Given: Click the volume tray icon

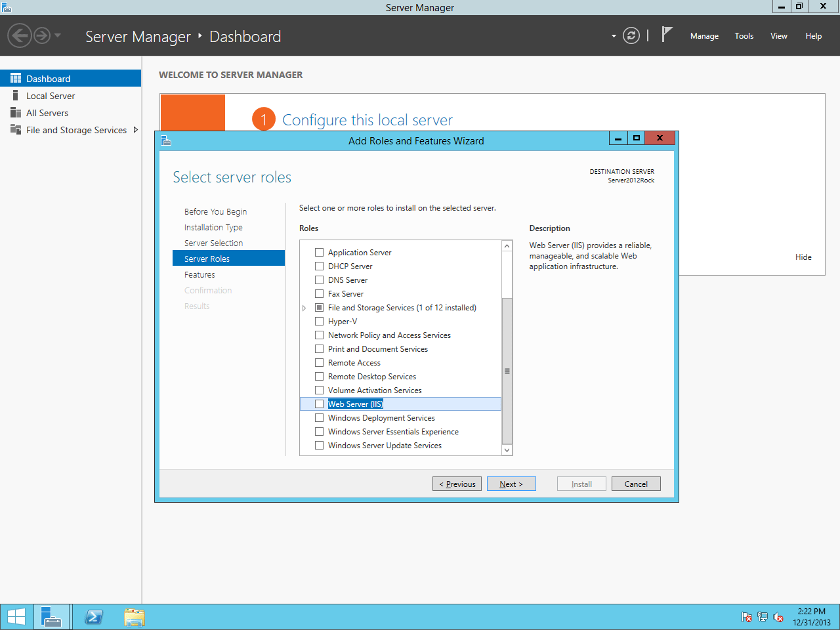Looking at the screenshot, I should tap(778, 617).
